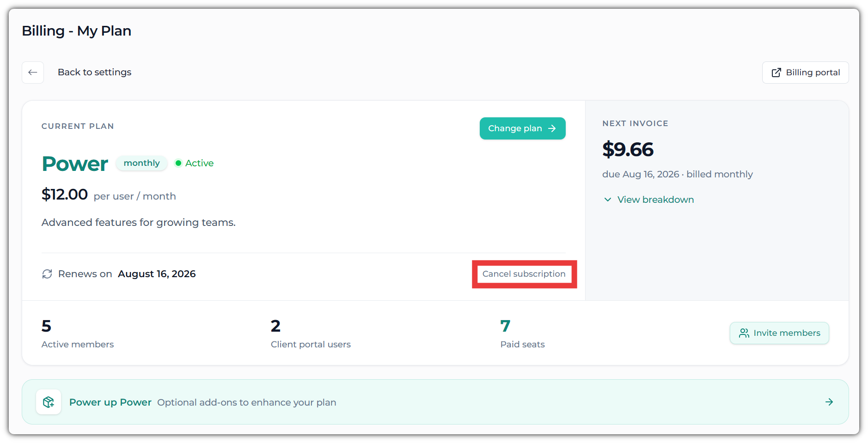Click Invite members button
The width and height of the screenshot is (868, 443).
point(779,333)
